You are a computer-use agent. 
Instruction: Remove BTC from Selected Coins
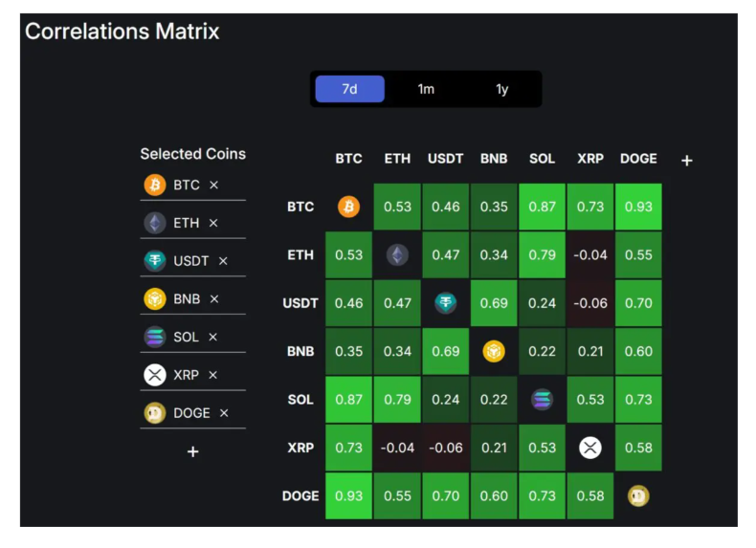214,185
